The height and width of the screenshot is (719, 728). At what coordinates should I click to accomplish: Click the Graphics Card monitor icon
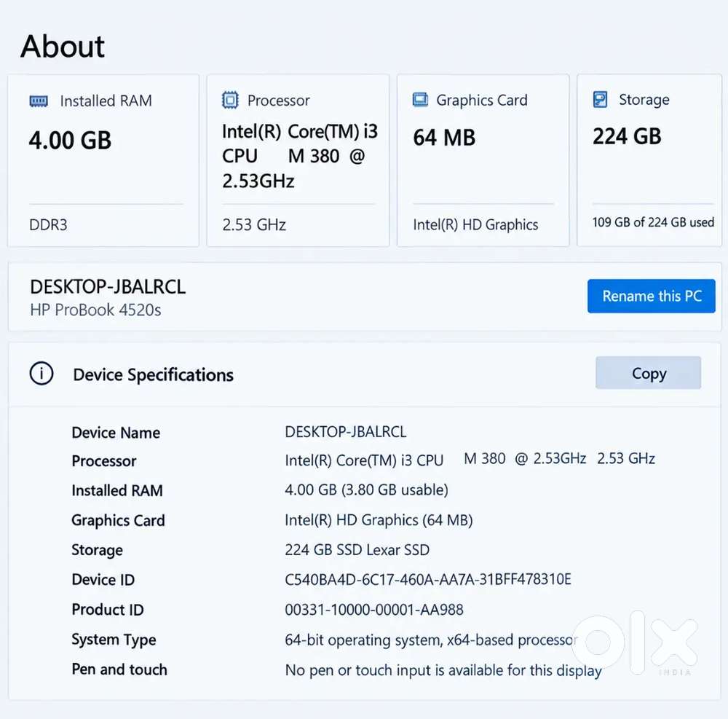[x=420, y=99]
